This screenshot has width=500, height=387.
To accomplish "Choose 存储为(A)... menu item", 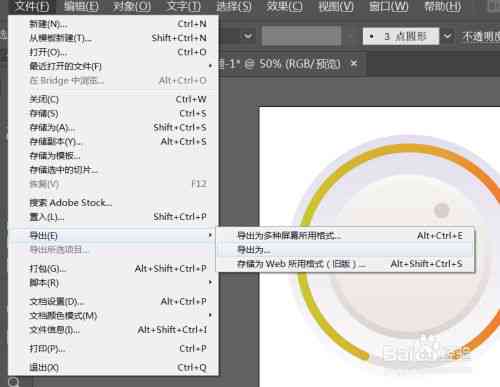I will click(x=113, y=127).
